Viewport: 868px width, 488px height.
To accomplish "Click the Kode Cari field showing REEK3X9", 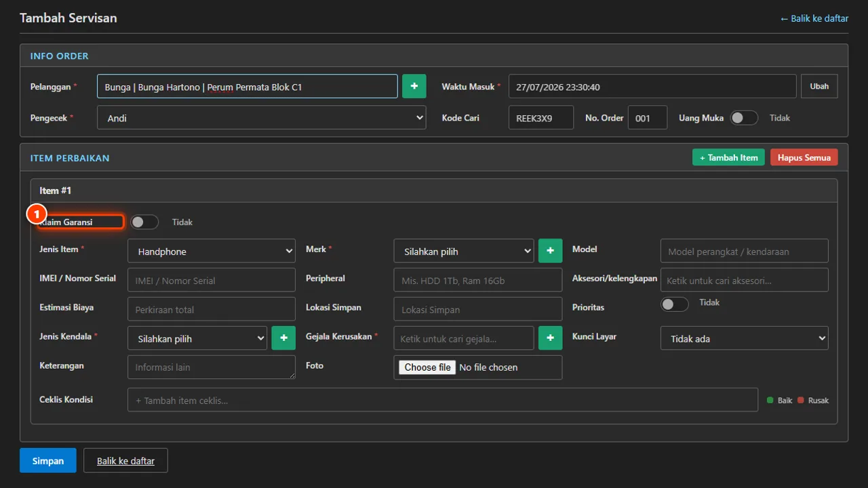I will coord(541,117).
